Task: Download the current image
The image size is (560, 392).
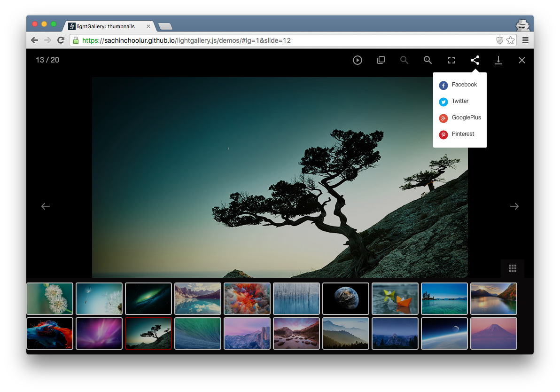Action: 498,60
